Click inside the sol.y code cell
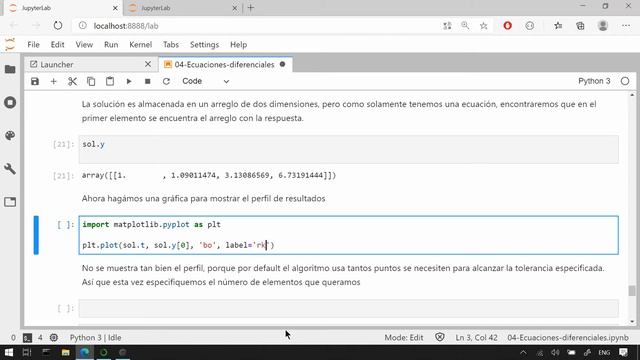The width and height of the screenshot is (640, 360). click(349, 149)
